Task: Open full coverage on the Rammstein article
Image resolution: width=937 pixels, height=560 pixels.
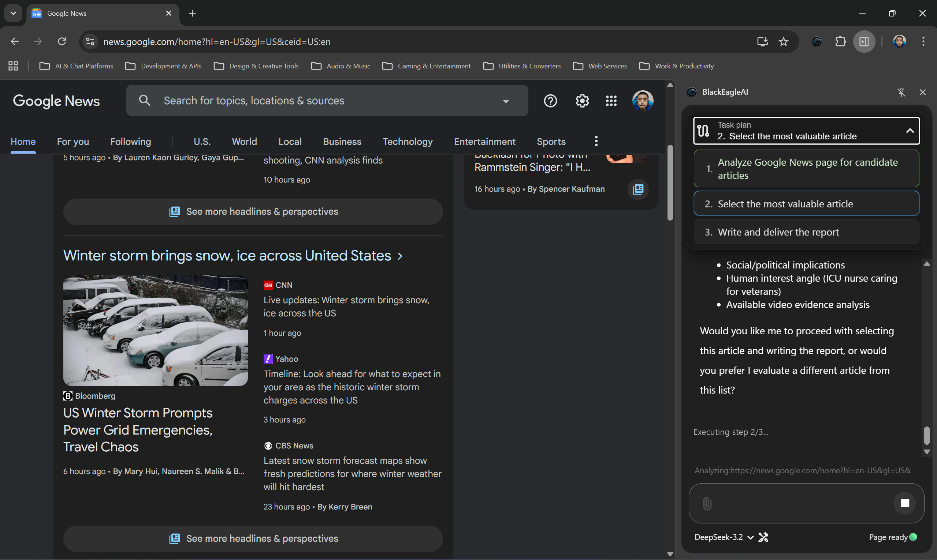Action: 637,189
